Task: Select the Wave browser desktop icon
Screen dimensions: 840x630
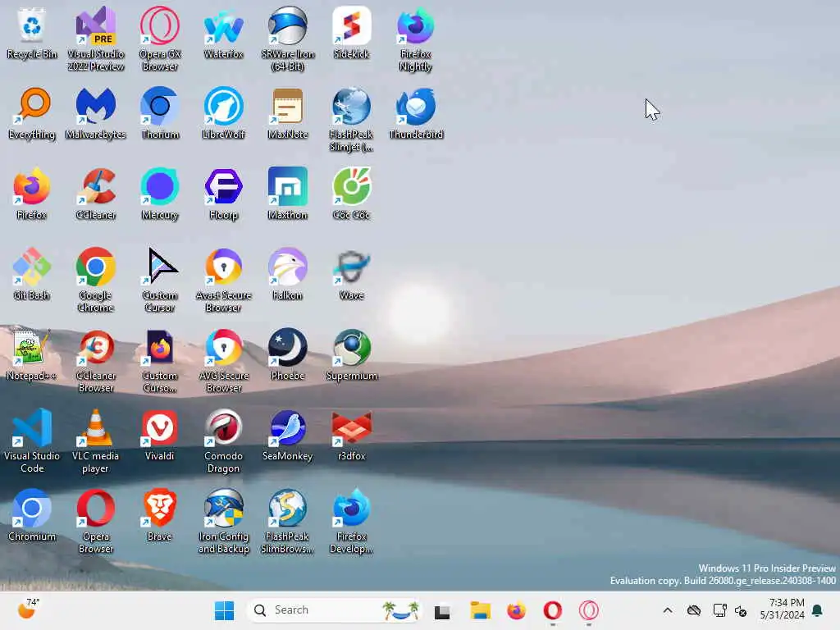Action: point(351,275)
